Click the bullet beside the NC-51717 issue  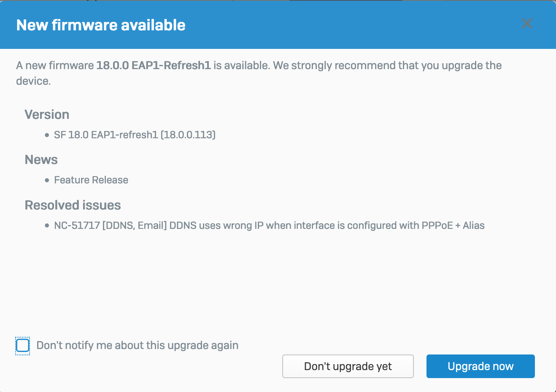coord(47,226)
